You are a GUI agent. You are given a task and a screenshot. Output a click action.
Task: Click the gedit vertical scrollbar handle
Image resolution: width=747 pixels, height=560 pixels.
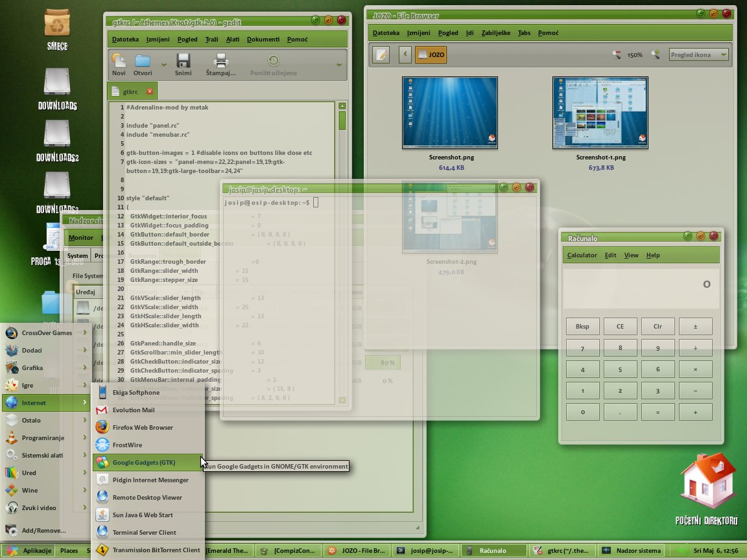tap(342, 121)
